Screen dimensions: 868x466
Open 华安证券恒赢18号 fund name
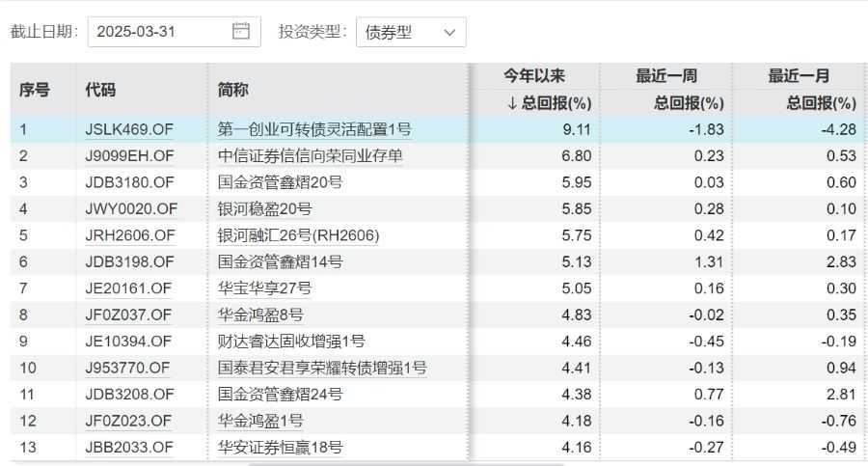pyautogui.click(x=280, y=447)
